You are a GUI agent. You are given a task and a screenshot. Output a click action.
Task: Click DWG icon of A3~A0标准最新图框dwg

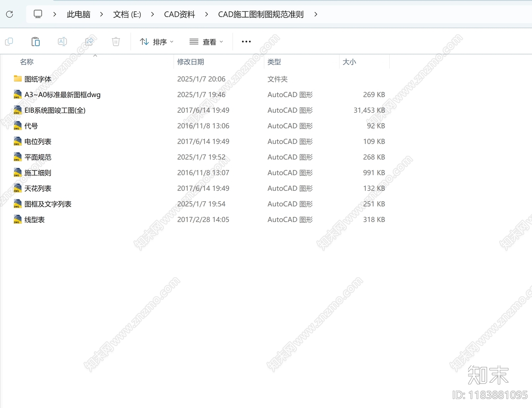pyautogui.click(x=18, y=95)
